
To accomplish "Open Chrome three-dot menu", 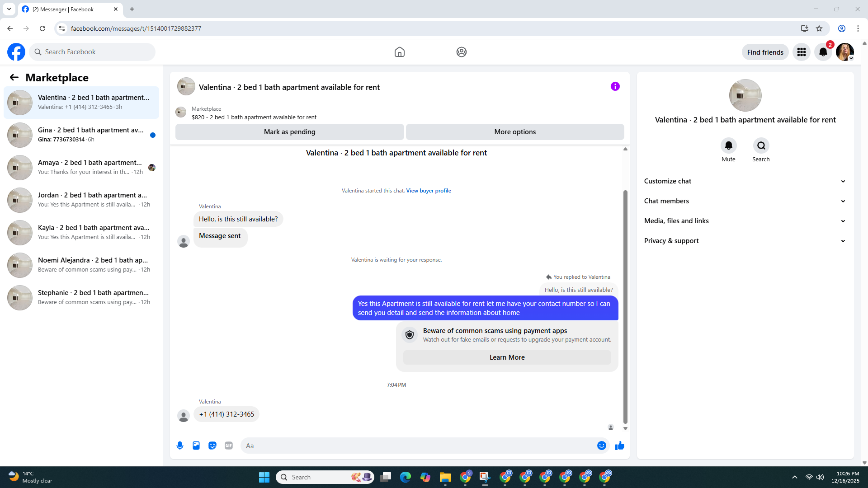I will tap(858, 28).
